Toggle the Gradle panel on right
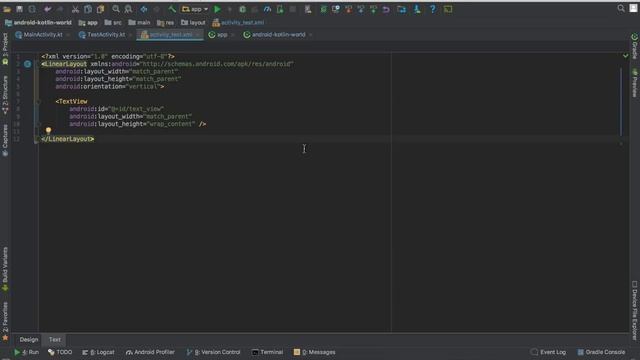 pos(635,46)
